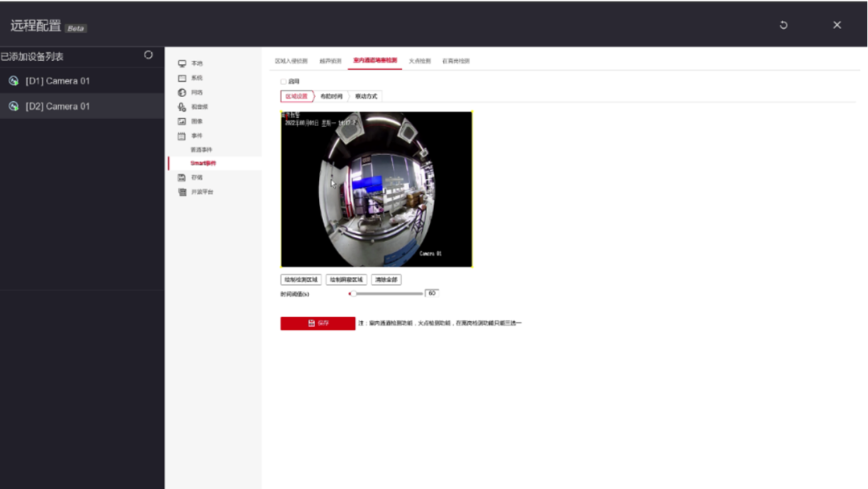This screenshot has height=489, width=868.
Task: Click the refresh icon in the title bar
Action: tap(784, 25)
